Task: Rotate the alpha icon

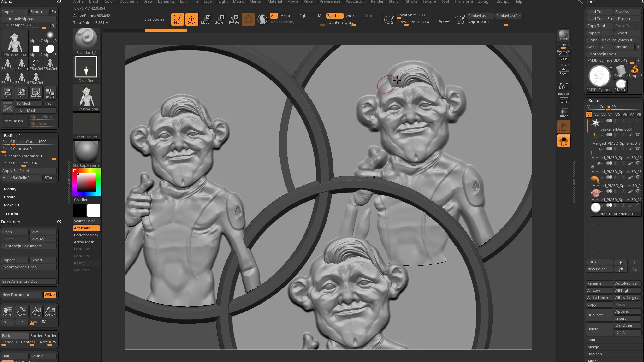Action: (x=36, y=93)
